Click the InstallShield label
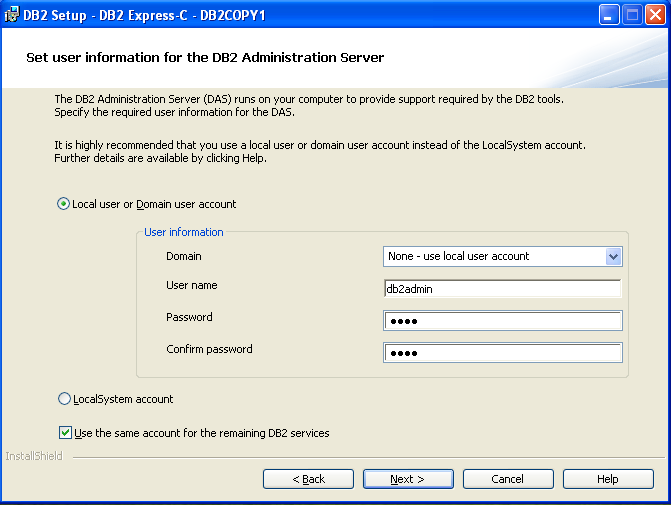 (x=34, y=456)
